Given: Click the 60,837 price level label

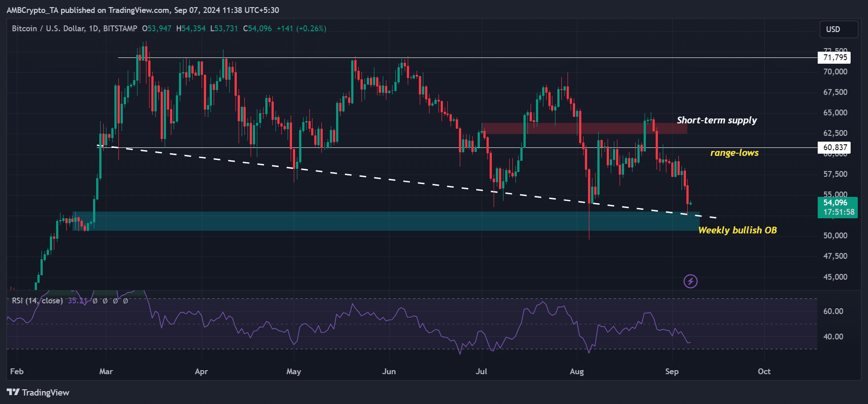Looking at the screenshot, I should click(x=835, y=147).
